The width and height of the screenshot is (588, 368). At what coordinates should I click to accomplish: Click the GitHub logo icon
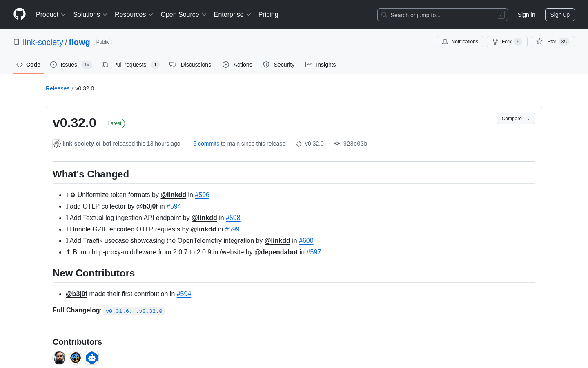click(20, 14)
